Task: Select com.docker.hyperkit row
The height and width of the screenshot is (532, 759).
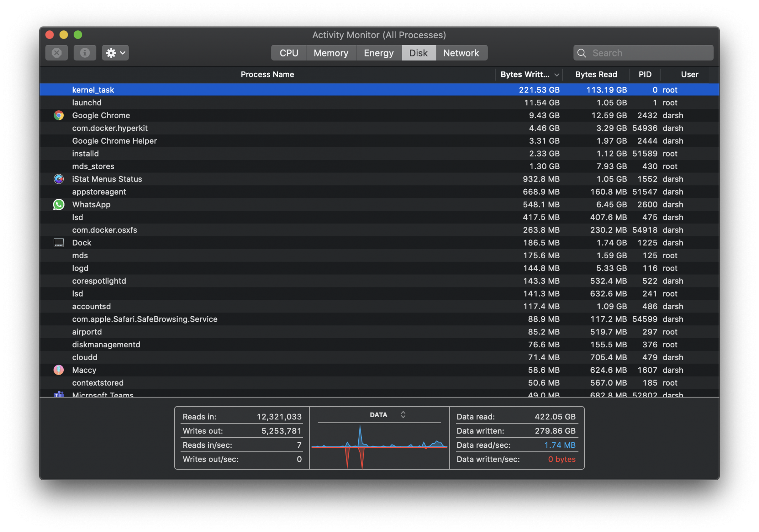Action: point(379,128)
